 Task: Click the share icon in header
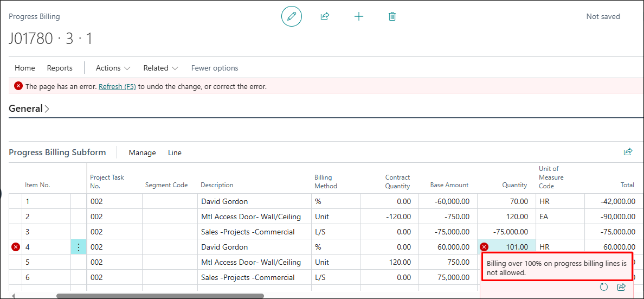tap(325, 16)
